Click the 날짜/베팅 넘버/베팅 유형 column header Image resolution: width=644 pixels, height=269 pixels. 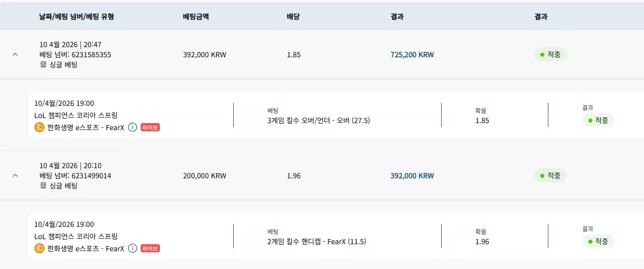[x=76, y=16]
